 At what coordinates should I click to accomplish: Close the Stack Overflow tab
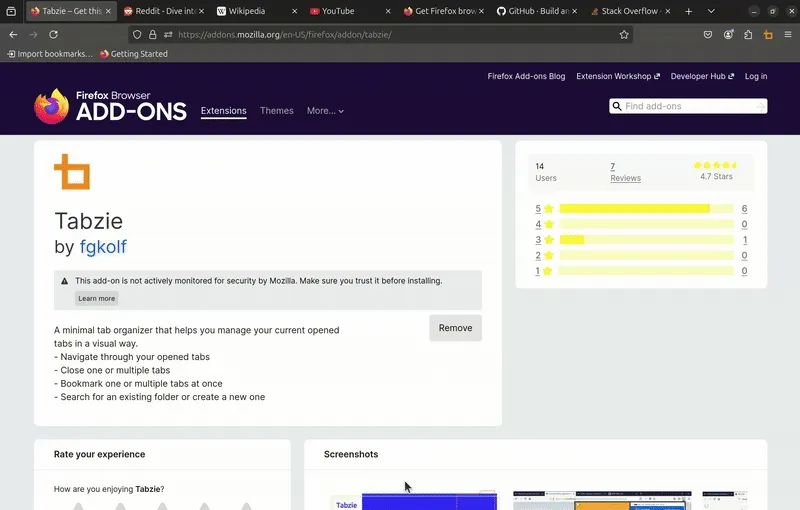668,11
